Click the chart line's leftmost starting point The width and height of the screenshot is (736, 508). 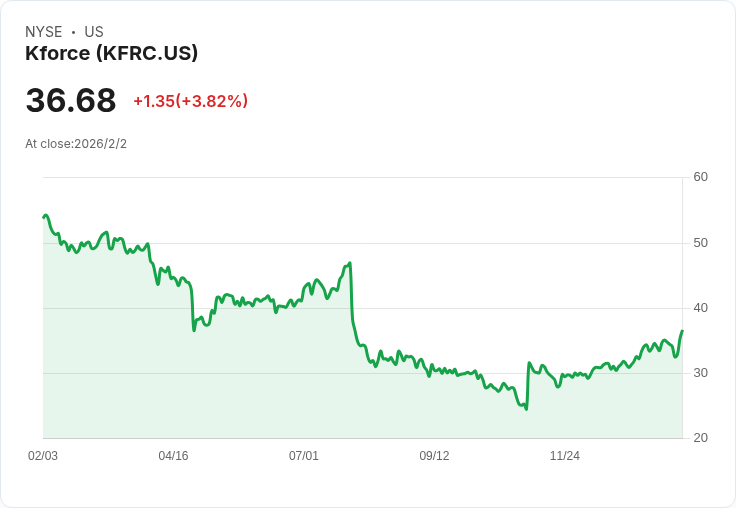tap(44, 216)
